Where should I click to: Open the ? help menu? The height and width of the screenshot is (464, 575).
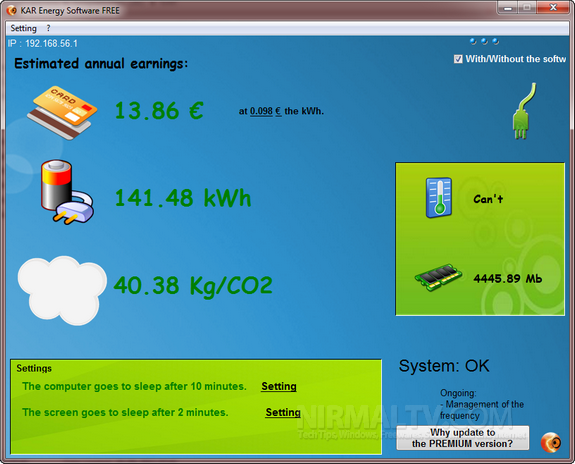tap(48, 28)
